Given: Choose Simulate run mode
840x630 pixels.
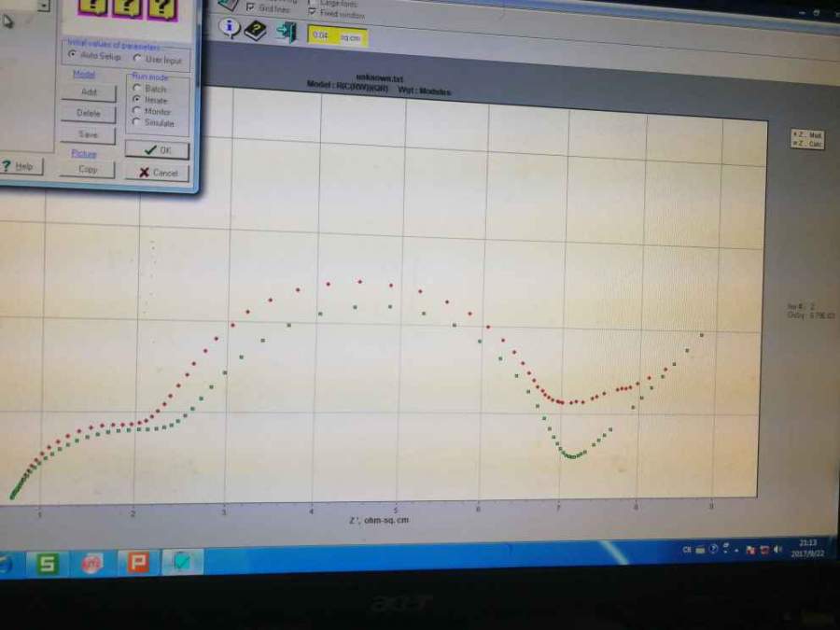Looking at the screenshot, I should coord(136,122).
